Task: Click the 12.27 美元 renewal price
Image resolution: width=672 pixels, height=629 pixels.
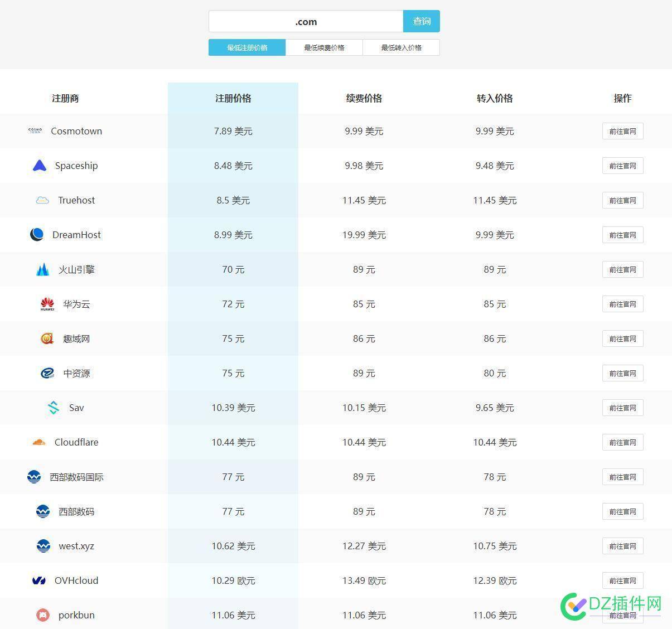Action: pyautogui.click(x=364, y=546)
